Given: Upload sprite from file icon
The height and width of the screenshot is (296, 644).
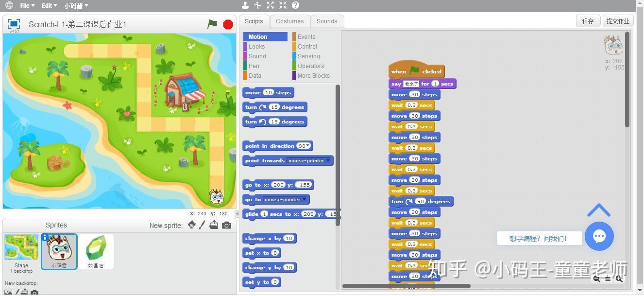Looking at the screenshot, I should pos(214,225).
